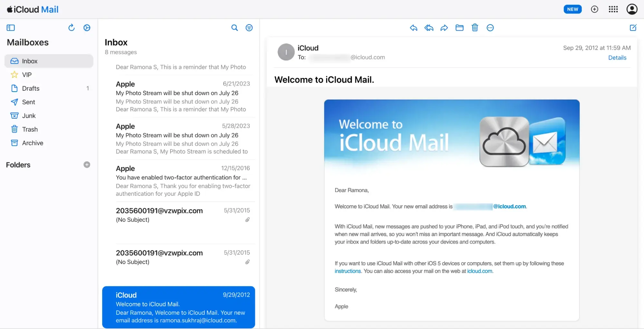Add a new folder with plus button
The image size is (644, 329).
click(87, 165)
